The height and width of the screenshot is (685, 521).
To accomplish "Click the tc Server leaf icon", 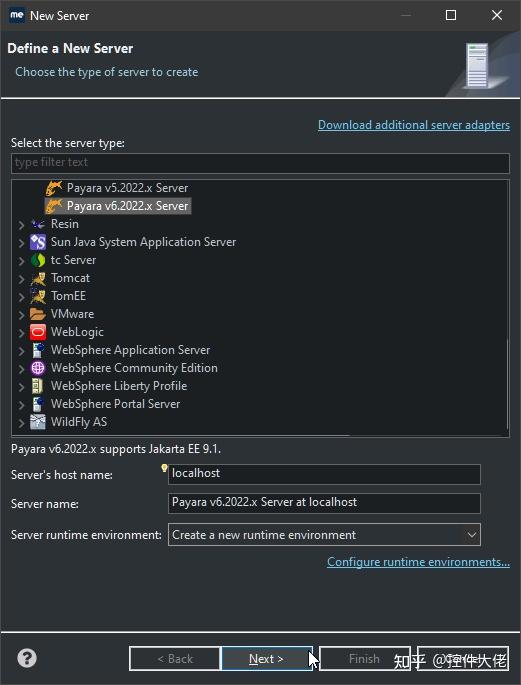I will [x=38, y=260].
